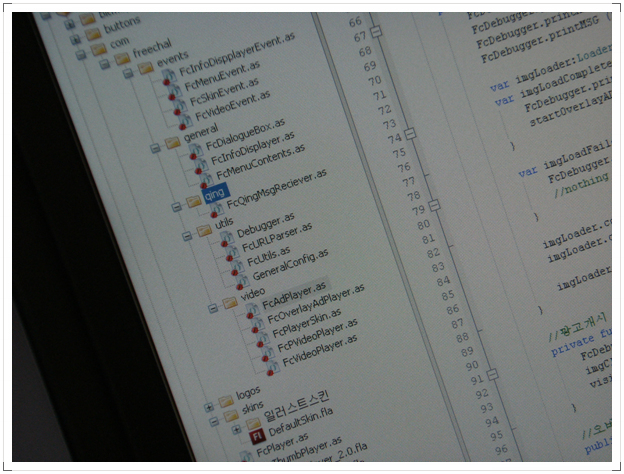Open DefaultSkin.fla from the skins folder
The image size is (624, 474).
[x=300, y=421]
